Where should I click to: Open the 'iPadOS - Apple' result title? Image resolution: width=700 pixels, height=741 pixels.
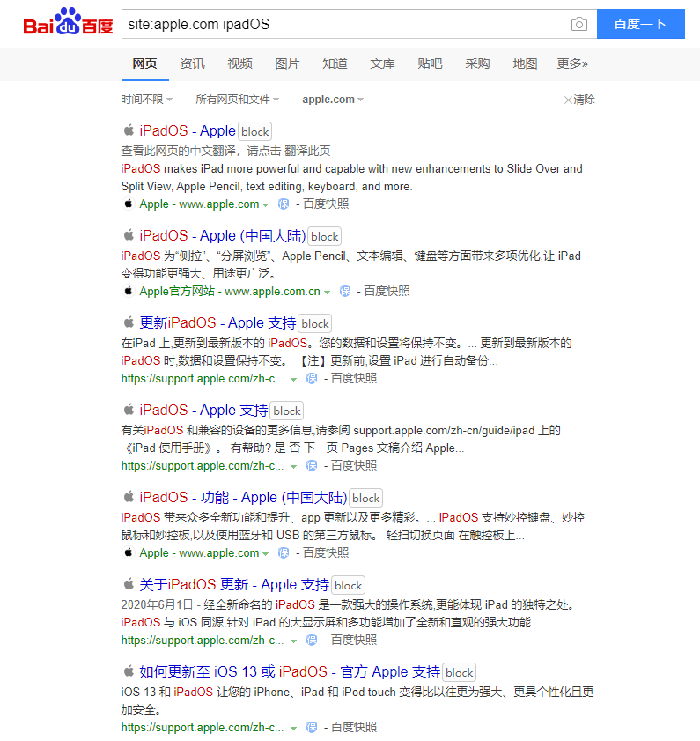188,130
